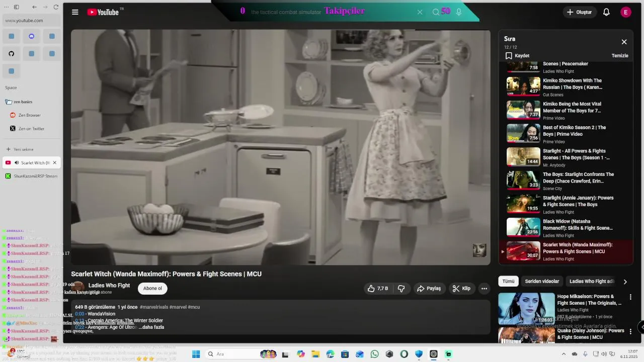This screenshot has height=362, width=644.
Task: Open options for the Quake (Daisy Johnson) video
Action: pos(630,332)
